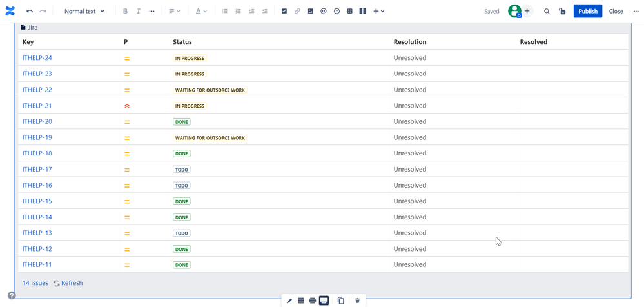Open issue ITHELP-24

click(37, 58)
